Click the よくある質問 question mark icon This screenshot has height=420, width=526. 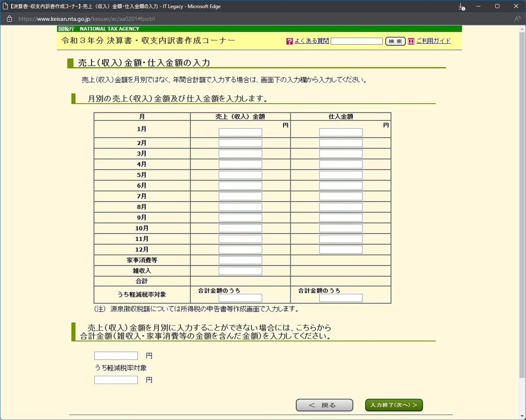[289, 41]
